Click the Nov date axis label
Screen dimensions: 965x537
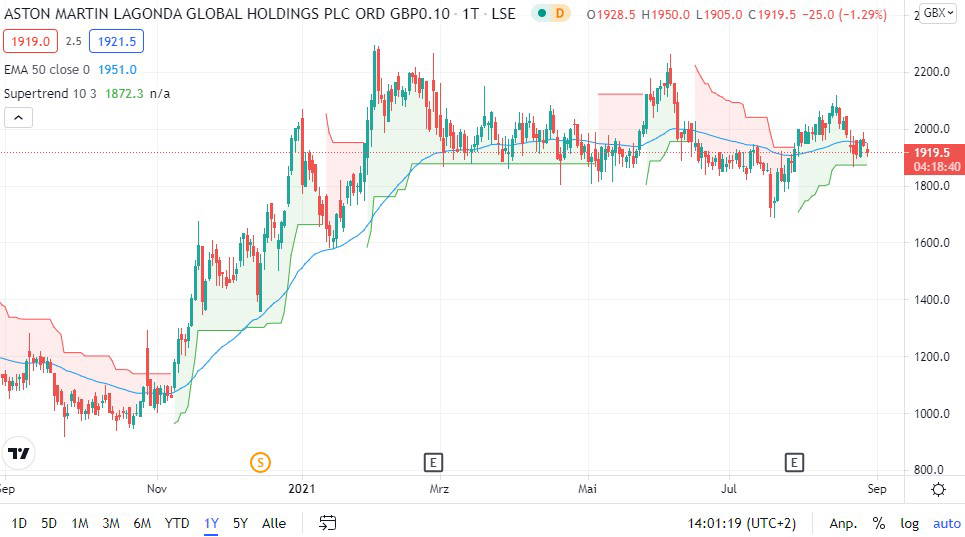157,488
